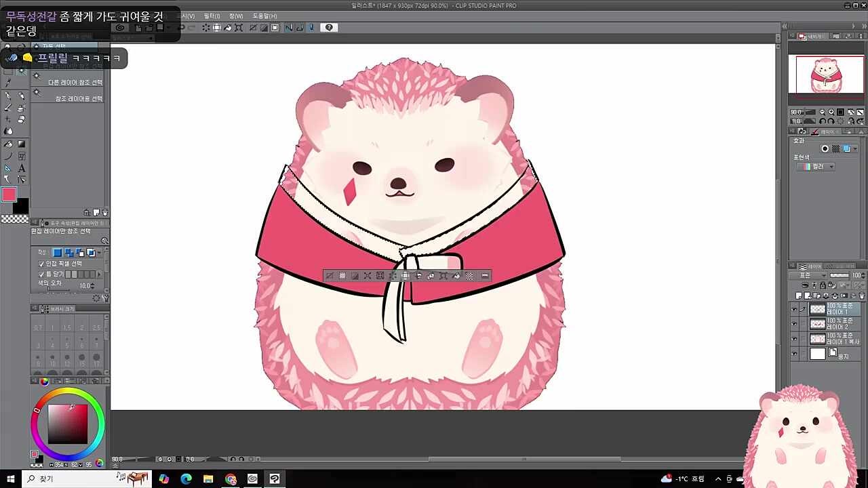868x488 pixels.
Task: Click the last icon on selection launcher
Action: [485, 276]
